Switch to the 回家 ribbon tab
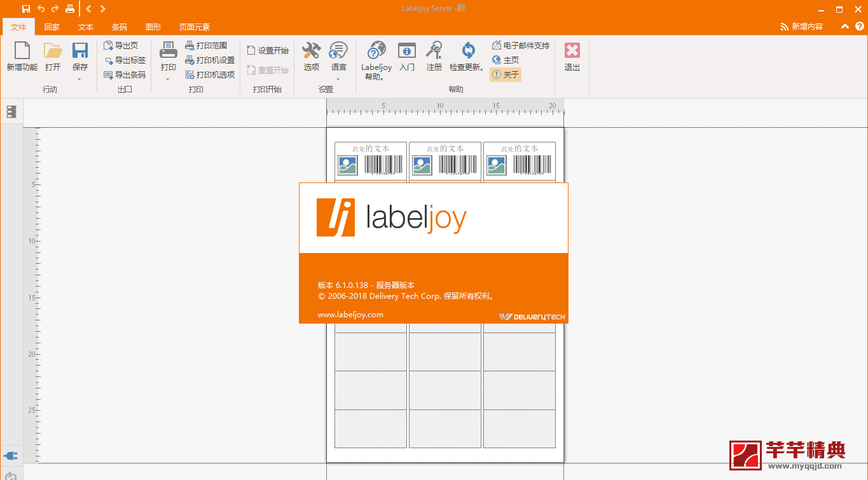The height and width of the screenshot is (480, 868). (52, 27)
